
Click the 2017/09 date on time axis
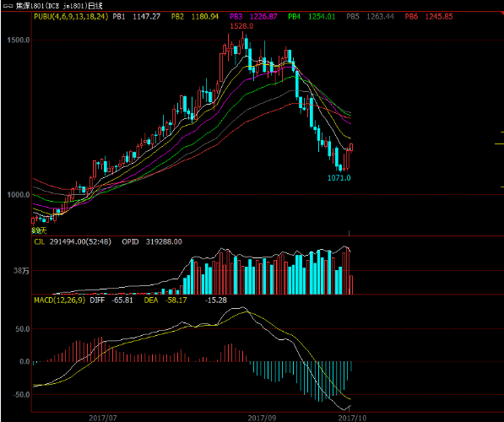tap(262, 418)
